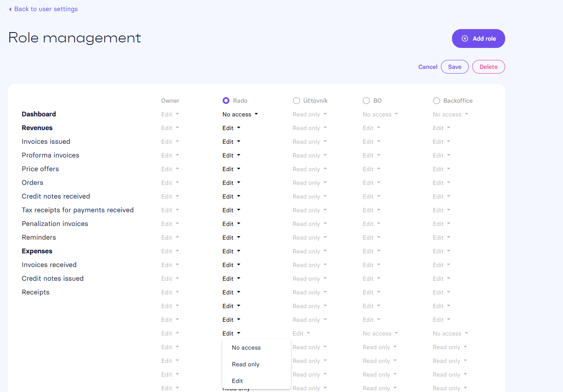Delete the selected role

[x=488, y=67]
